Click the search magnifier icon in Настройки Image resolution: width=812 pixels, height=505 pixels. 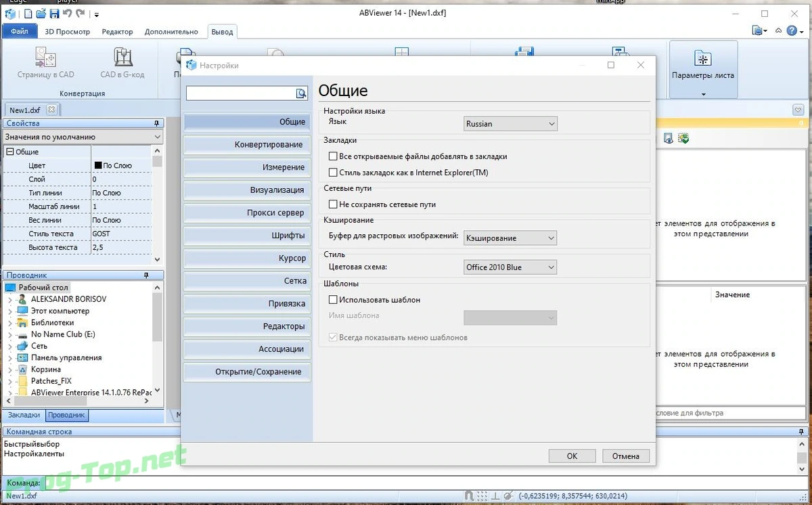[x=302, y=93]
